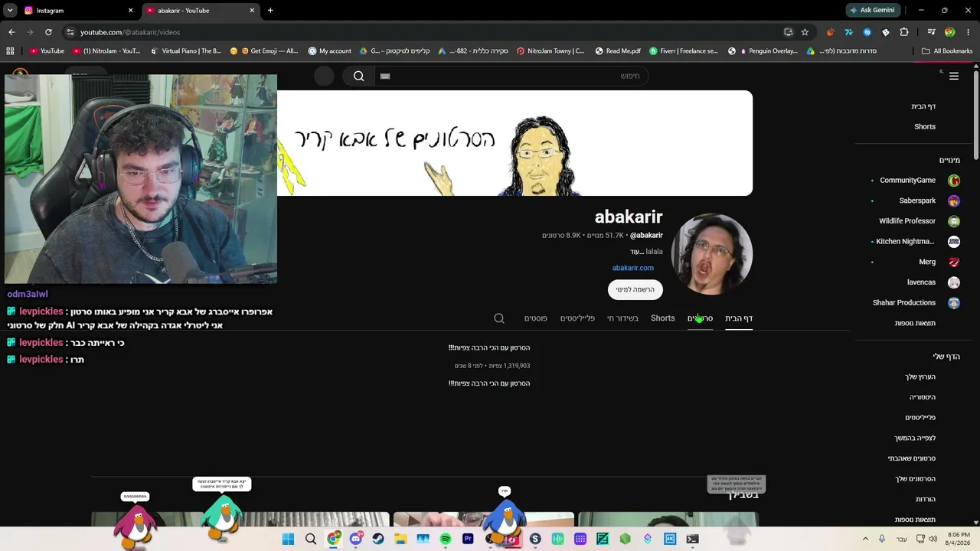The height and width of the screenshot is (551, 980).
Task: Open the YouTube bookmark
Action: pyautogui.click(x=47, y=51)
